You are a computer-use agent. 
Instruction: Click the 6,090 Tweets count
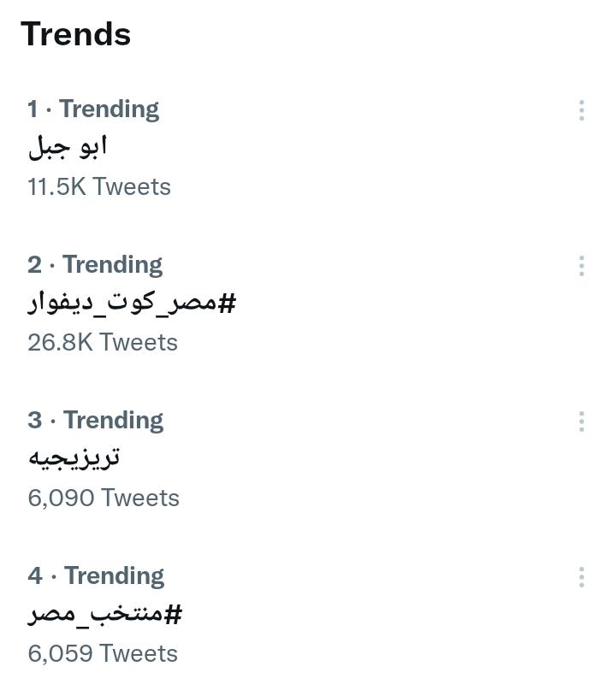[x=104, y=498]
